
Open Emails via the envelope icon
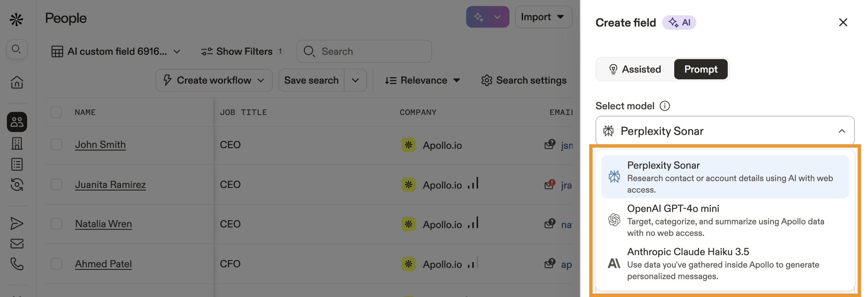(17, 244)
